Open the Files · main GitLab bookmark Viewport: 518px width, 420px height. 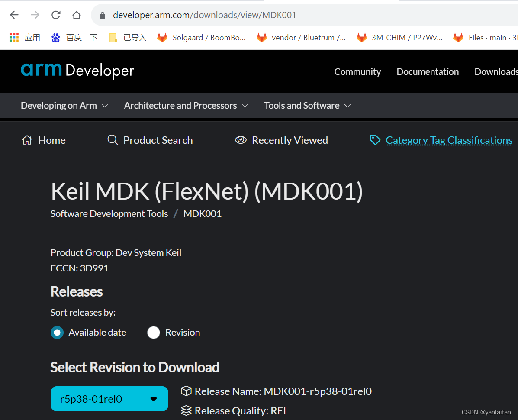(485, 38)
